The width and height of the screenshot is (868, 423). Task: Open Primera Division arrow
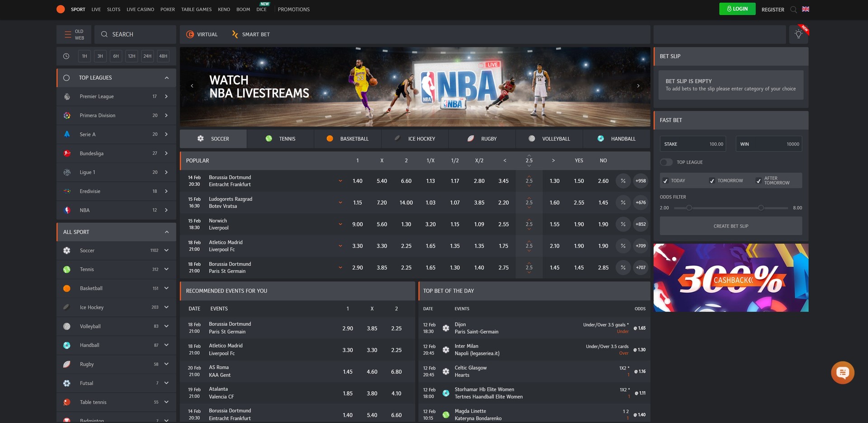click(x=166, y=115)
